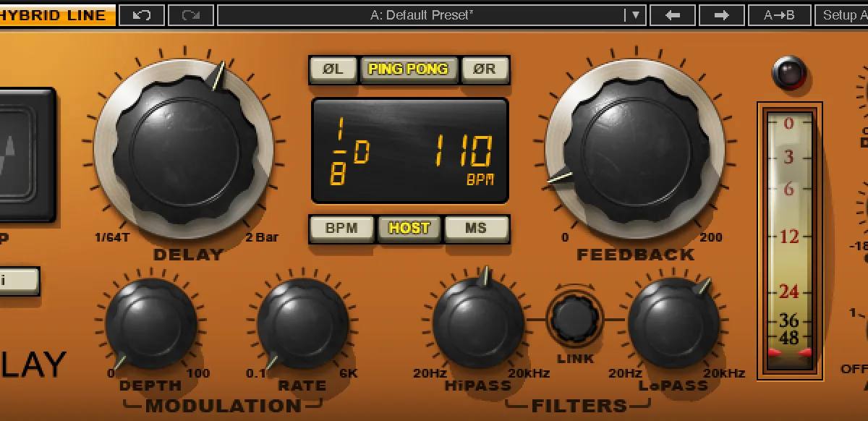Click the large DELAY knob
The height and width of the screenshot is (421, 868).
[184, 149]
